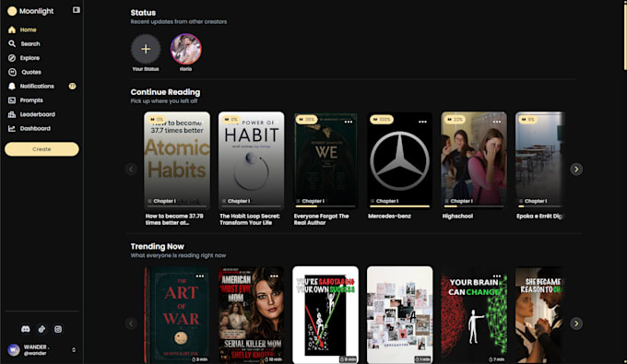Image resolution: width=627 pixels, height=364 pixels.
Task: Click the 22% badge on Highschool card
Action: coord(455,120)
